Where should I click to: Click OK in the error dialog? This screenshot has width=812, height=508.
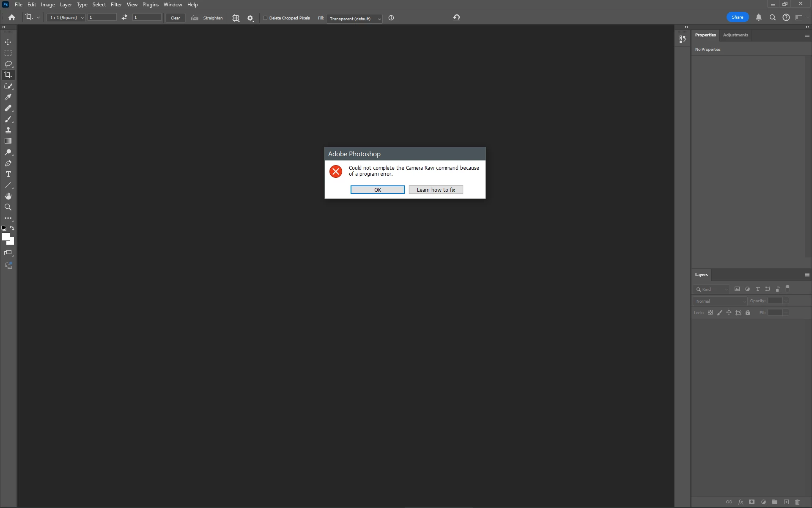coord(377,190)
